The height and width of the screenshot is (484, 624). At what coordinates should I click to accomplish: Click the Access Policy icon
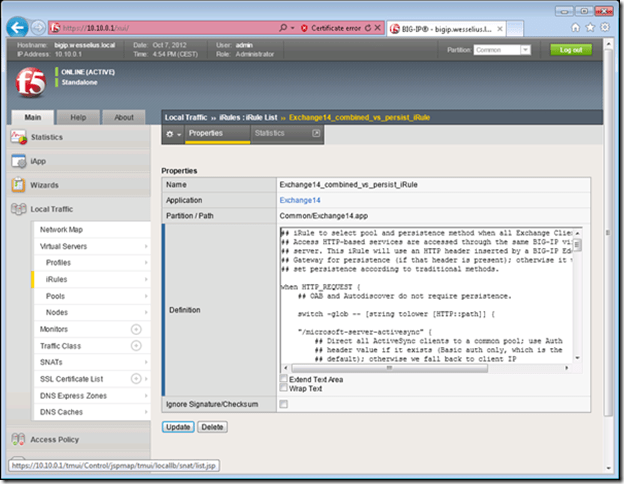[x=20, y=438]
